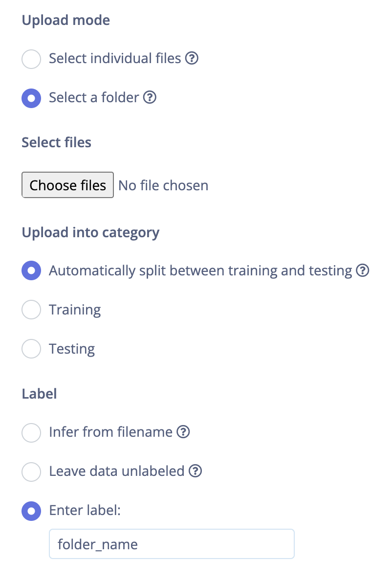Enable the automatic split radio button
The image size is (392, 583).
pyautogui.click(x=31, y=271)
